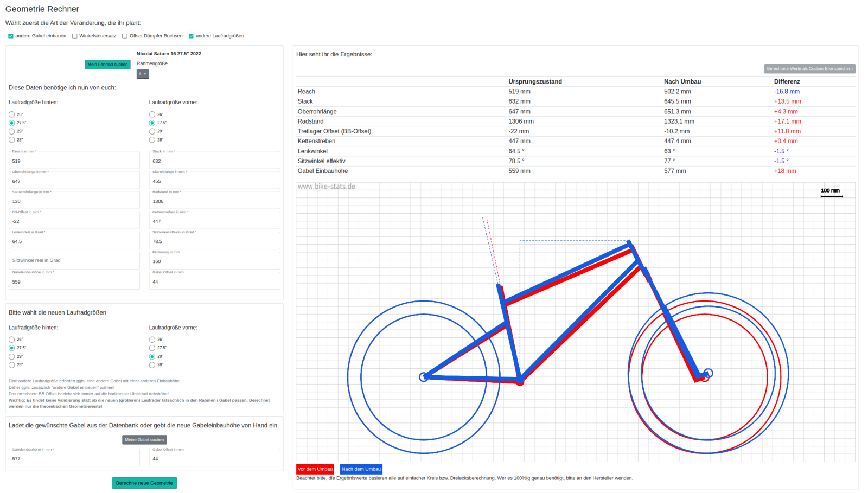Screen dimensions: 868x493
Task: Click the "Reach in mm" input field
Action: [74, 161]
